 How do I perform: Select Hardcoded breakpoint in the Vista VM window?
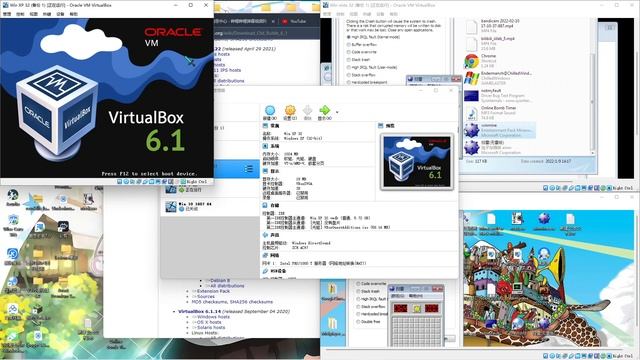pos(349,82)
